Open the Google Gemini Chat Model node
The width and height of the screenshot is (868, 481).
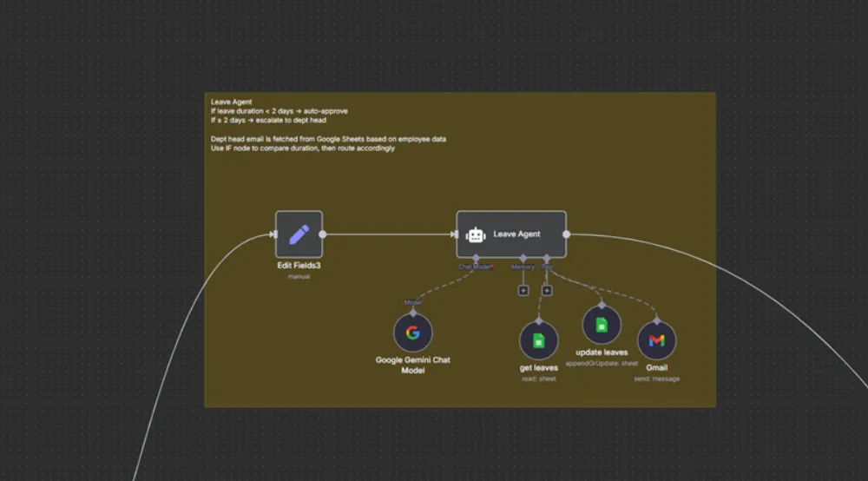[412, 333]
